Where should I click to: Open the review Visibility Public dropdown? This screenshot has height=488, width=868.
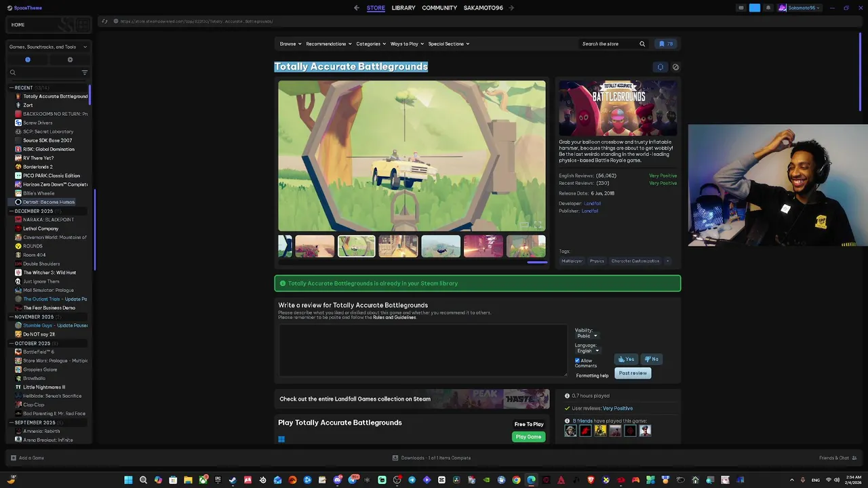587,335
